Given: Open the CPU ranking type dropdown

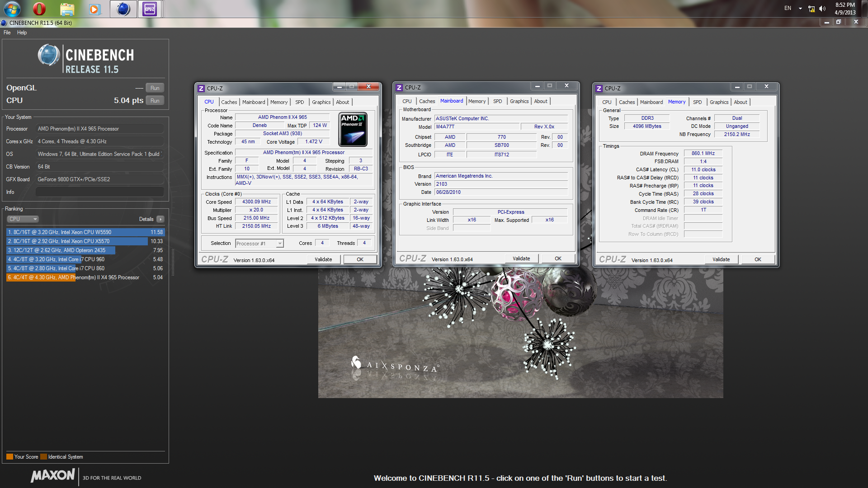Looking at the screenshot, I should pos(23,219).
